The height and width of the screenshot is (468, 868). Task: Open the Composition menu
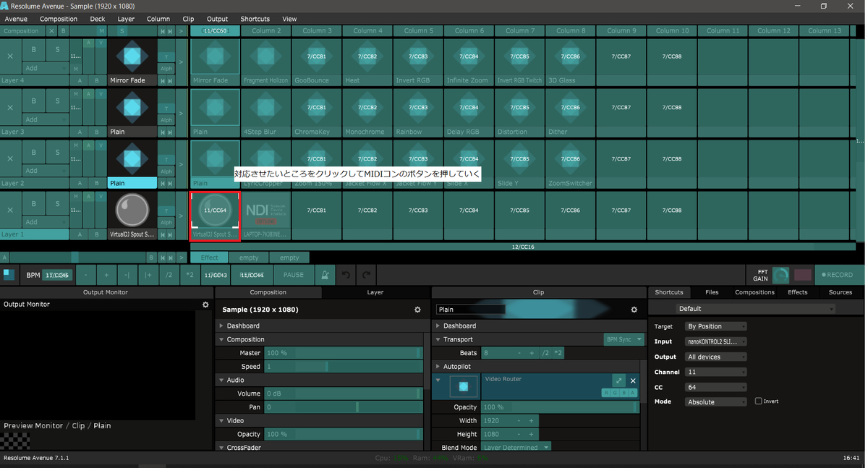(59, 19)
